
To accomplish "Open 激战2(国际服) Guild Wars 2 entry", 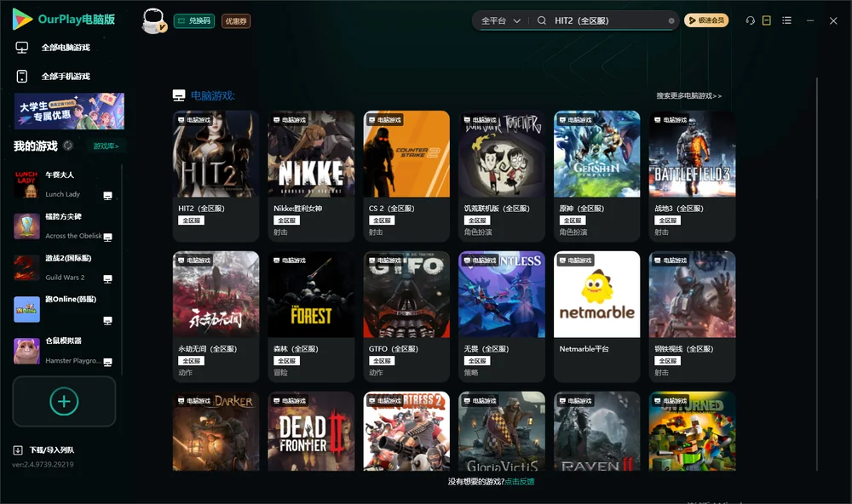I will [63, 267].
